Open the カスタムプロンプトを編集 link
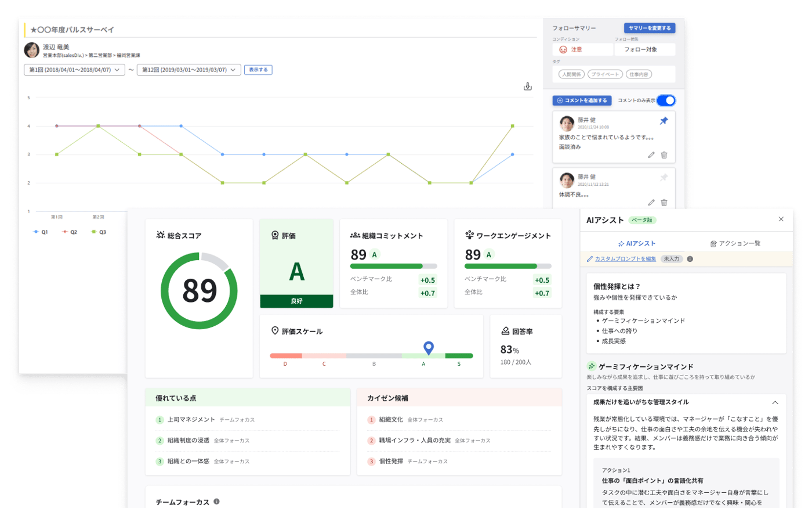 [x=625, y=259]
